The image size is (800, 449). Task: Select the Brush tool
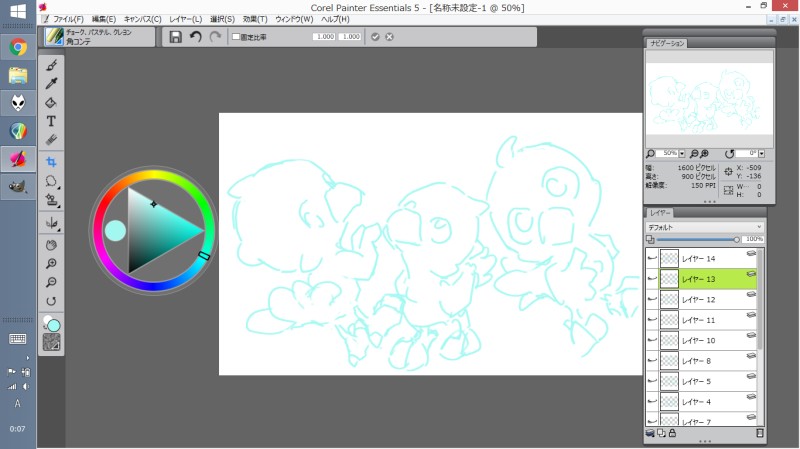[x=51, y=65]
